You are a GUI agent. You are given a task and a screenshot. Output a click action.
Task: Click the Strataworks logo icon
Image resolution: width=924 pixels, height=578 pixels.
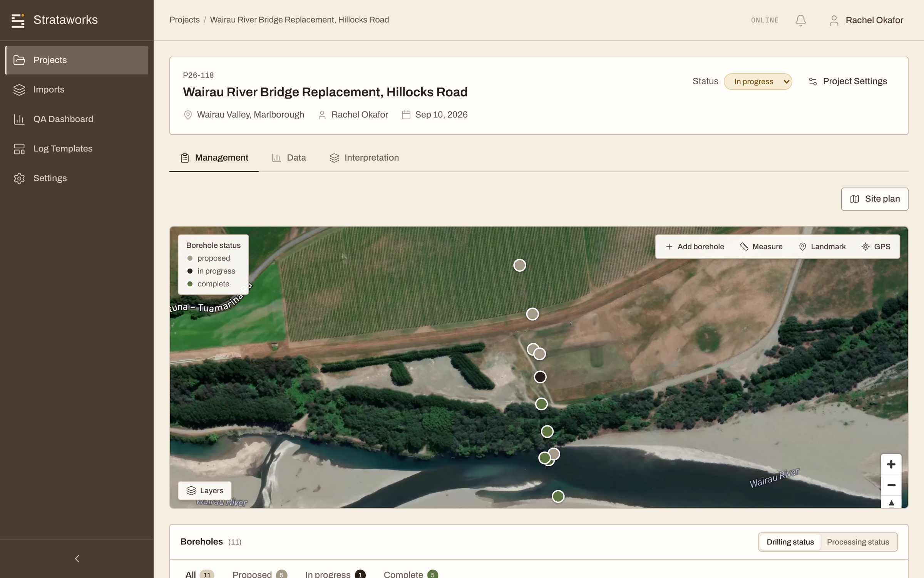tap(18, 20)
